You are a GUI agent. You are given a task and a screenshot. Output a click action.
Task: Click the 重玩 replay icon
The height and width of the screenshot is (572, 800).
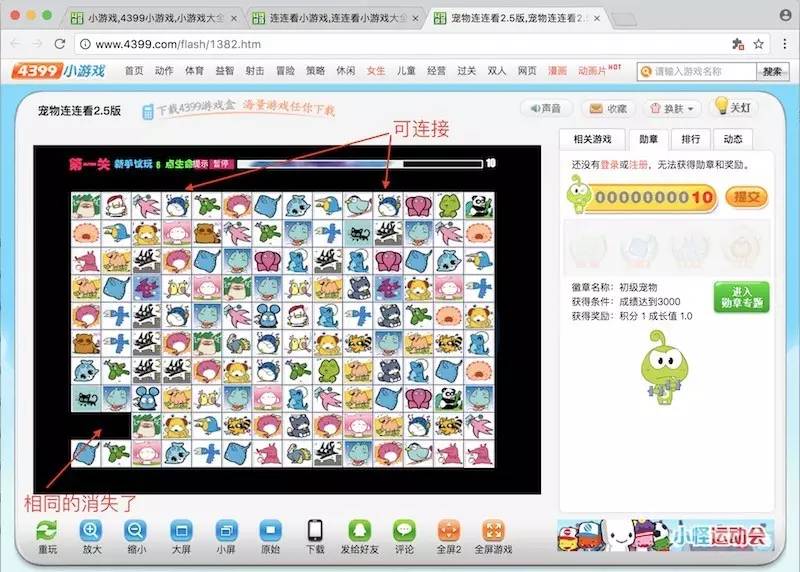point(46,531)
